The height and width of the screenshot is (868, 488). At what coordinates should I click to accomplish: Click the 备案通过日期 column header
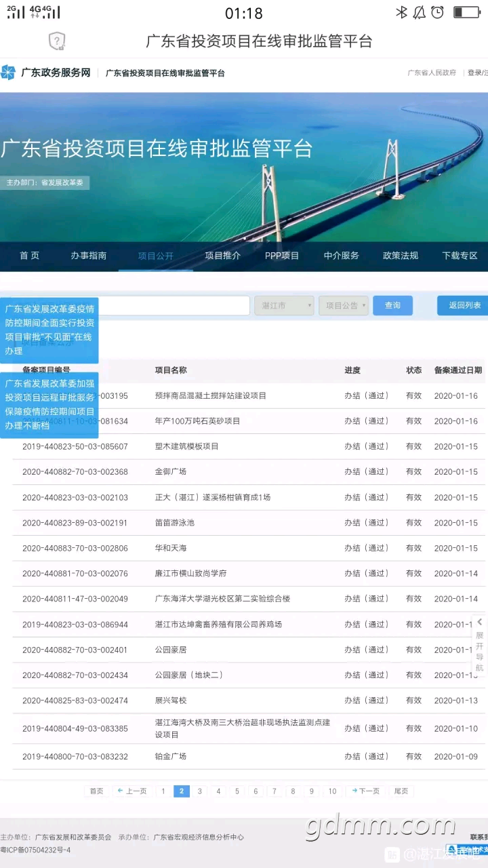pyautogui.click(x=458, y=370)
